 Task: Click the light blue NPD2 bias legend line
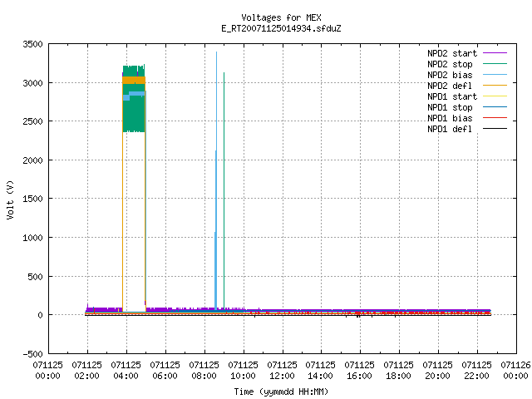(x=495, y=75)
